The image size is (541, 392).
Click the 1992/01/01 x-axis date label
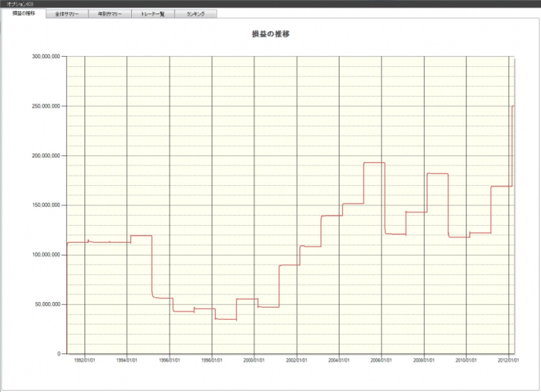85,360
